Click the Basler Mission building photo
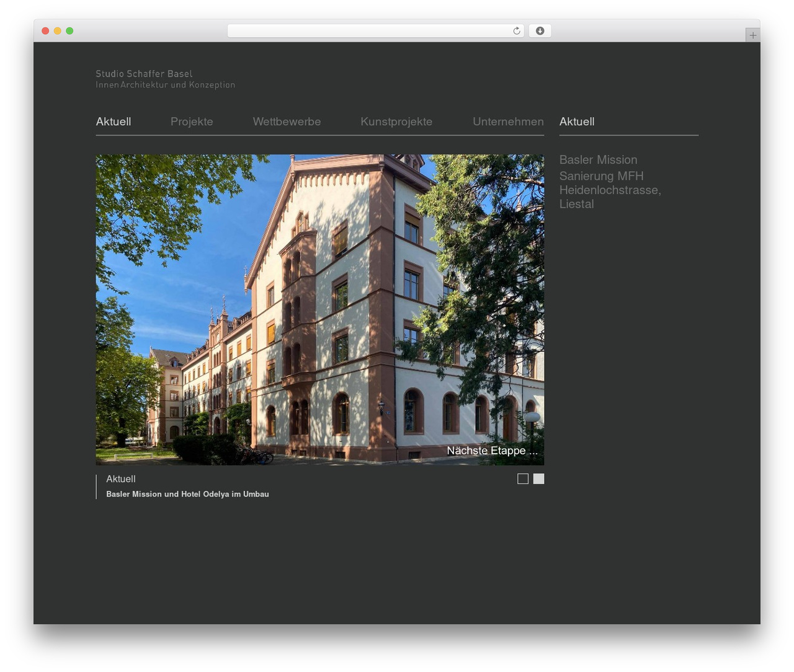The height and width of the screenshot is (672, 794). pyautogui.click(x=319, y=309)
